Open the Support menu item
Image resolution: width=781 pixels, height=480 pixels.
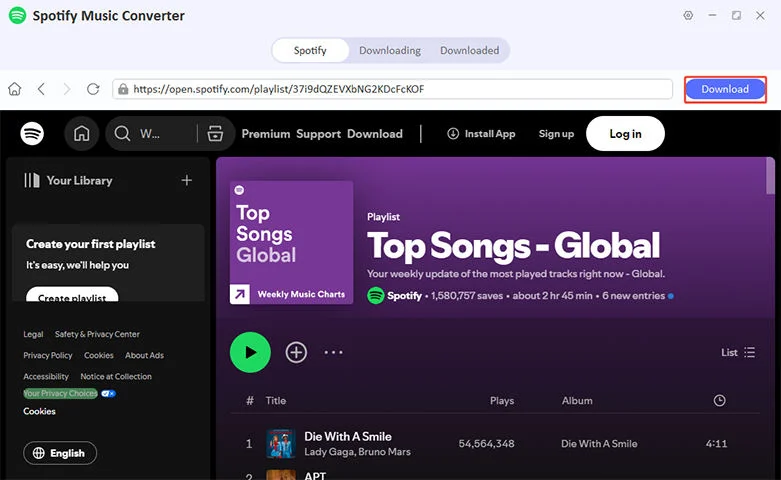click(x=319, y=133)
